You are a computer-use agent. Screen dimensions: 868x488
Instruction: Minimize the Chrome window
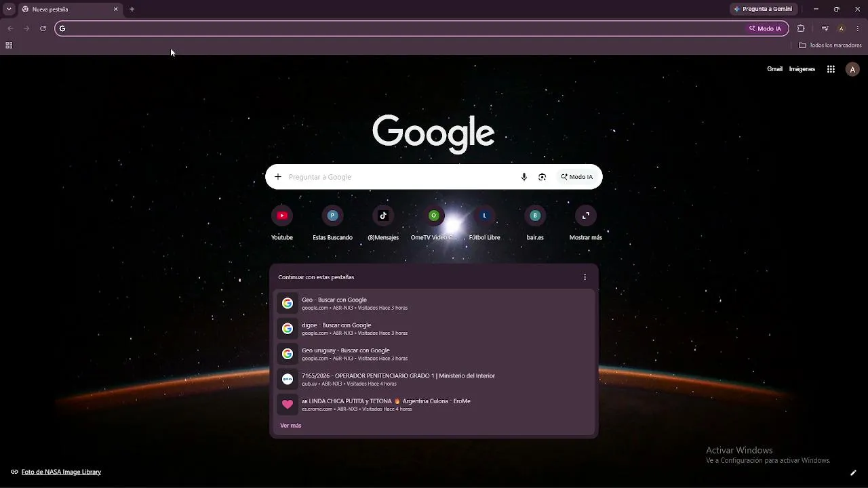click(x=816, y=9)
